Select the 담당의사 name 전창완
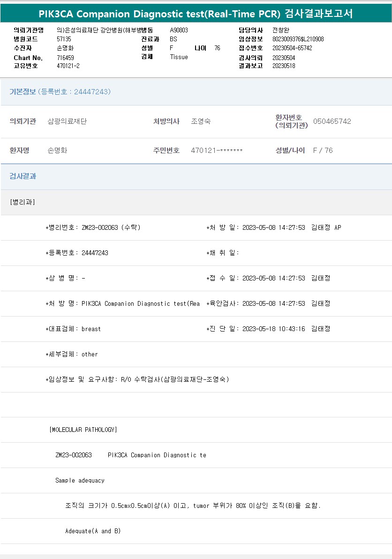 click(x=281, y=30)
